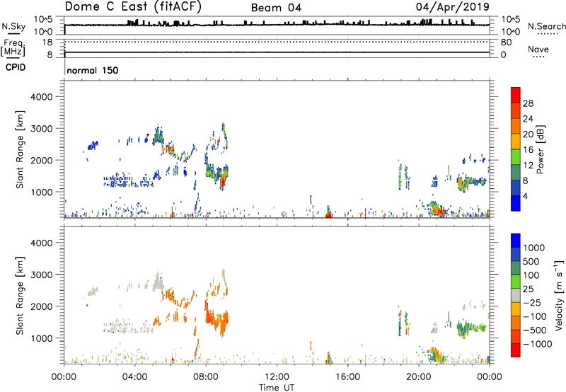This screenshot has width=566, height=392.
Task: Click the "Nave" legend label
Action: click(538, 49)
